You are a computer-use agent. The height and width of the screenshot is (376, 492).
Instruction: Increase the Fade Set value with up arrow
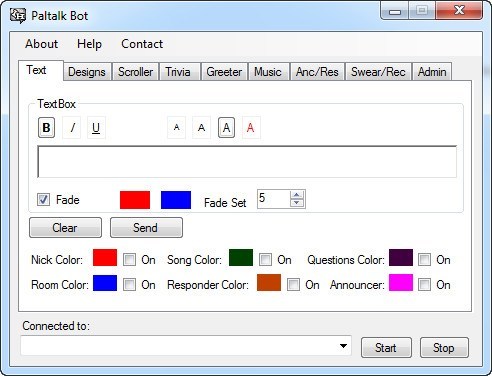297,195
